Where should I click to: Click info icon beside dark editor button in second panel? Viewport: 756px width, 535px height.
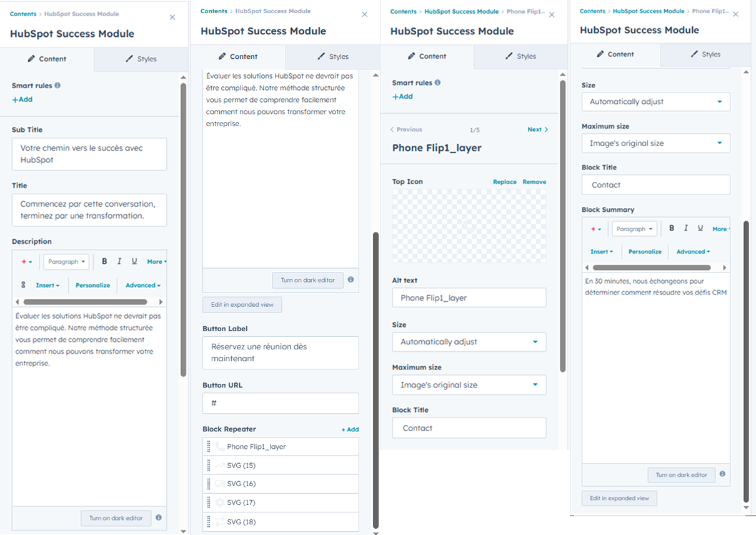[x=351, y=279]
